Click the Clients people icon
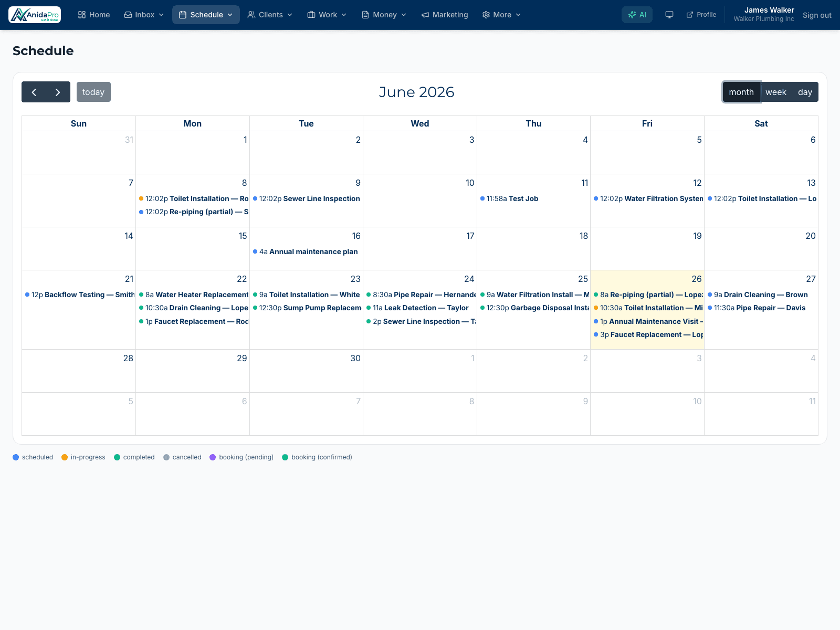The width and height of the screenshot is (840, 630). coord(251,15)
